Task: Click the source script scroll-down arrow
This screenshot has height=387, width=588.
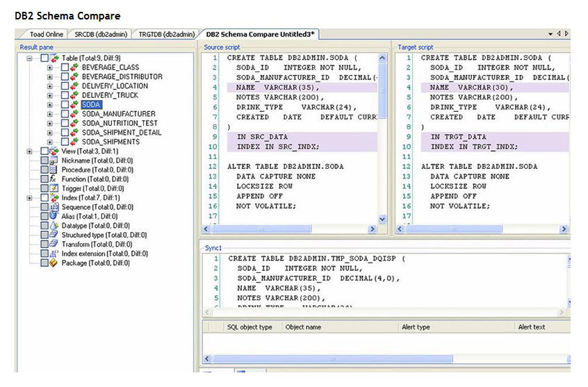Action: point(382,220)
